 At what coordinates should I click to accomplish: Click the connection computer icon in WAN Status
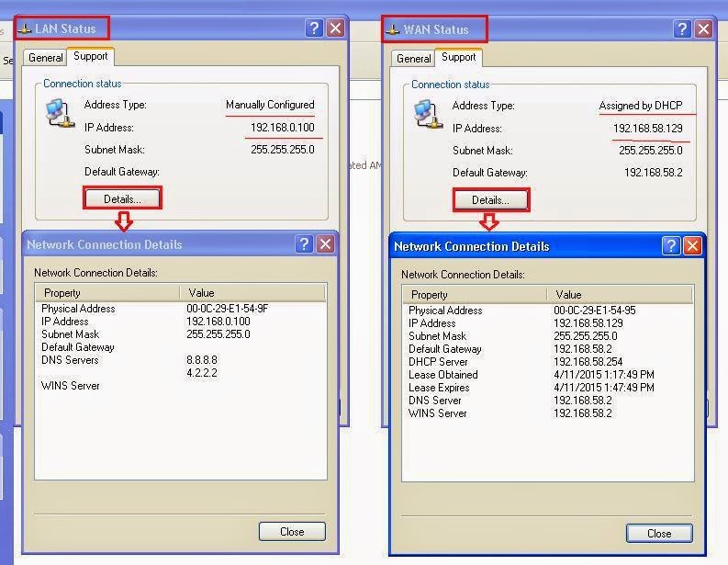(x=428, y=114)
